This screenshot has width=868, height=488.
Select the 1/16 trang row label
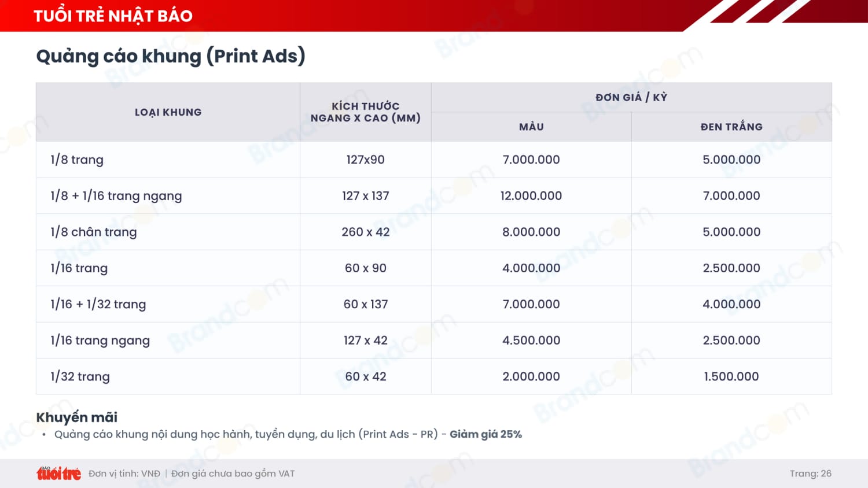79,268
